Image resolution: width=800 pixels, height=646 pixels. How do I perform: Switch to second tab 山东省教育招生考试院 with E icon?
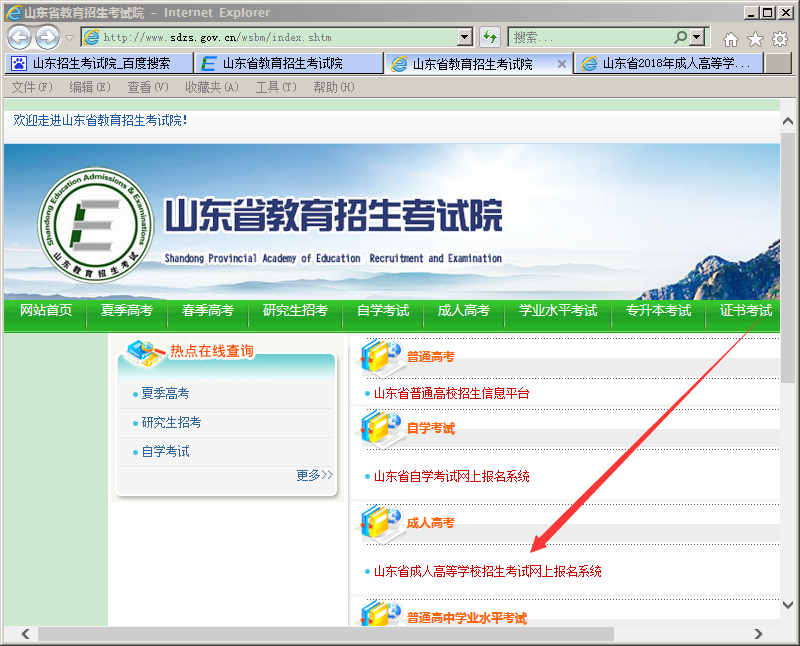pyautogui.click(x=289, y=63)
